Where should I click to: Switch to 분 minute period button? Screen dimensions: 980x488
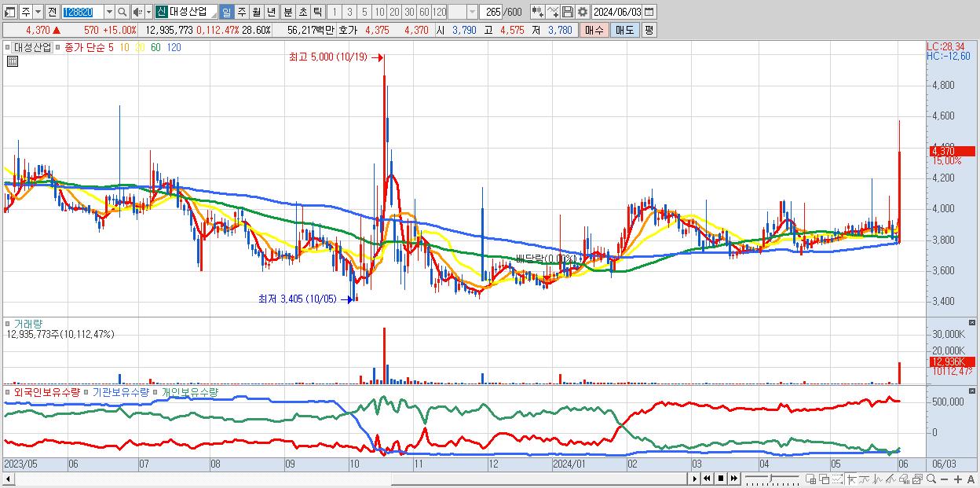click(x=288, y=12)
